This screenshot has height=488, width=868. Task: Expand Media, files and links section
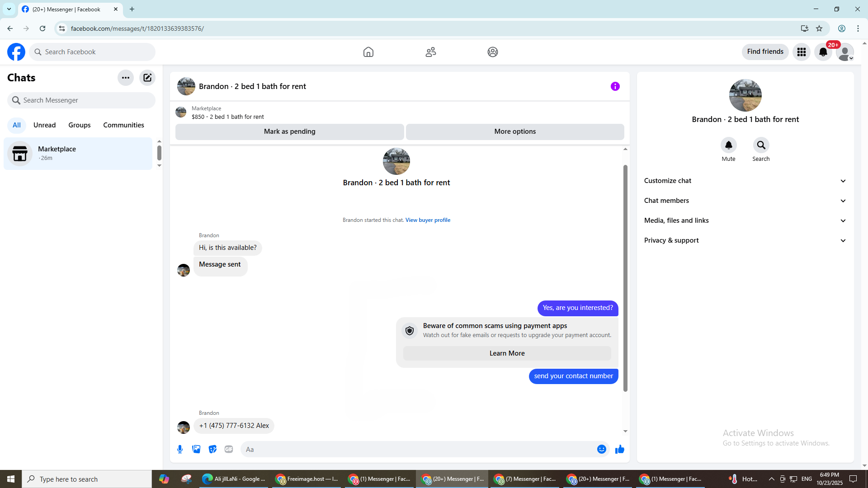745,221
